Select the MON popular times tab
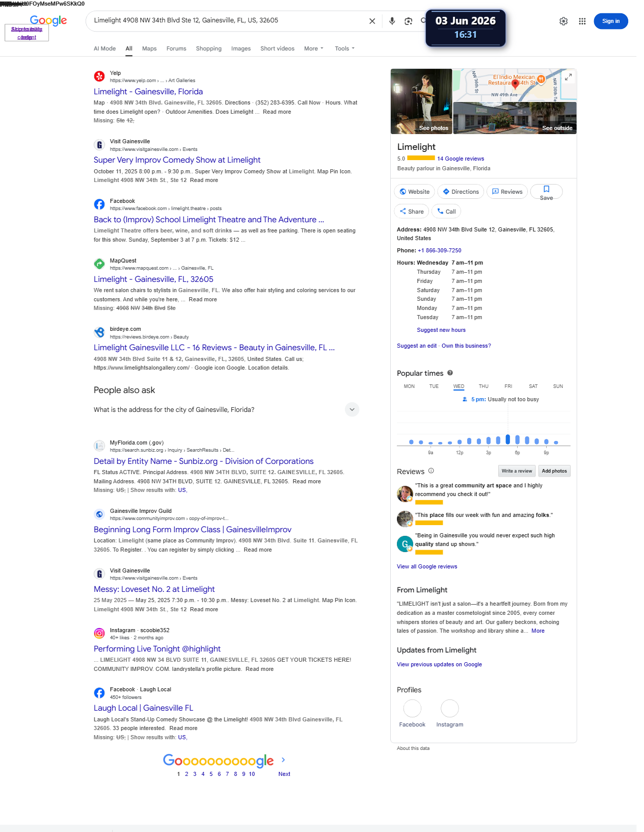The height and width of the screenshot is (832, 644). (x=409, y=386)
